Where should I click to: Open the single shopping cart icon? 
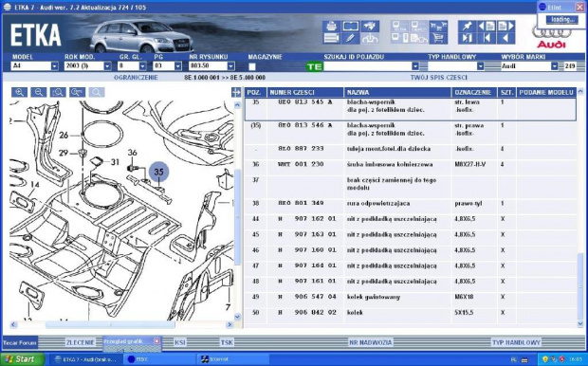tap(438, 38)
